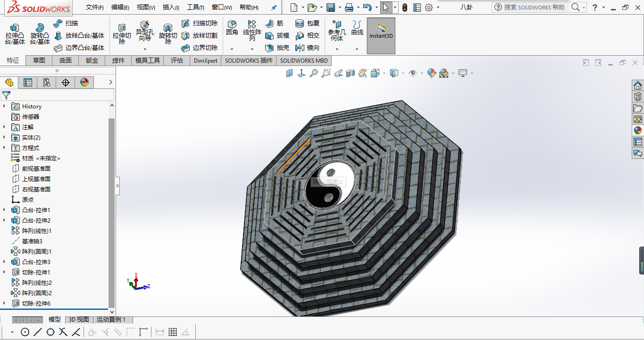Expand the 实体(2) solid bodies node

(x=4, y=137)
